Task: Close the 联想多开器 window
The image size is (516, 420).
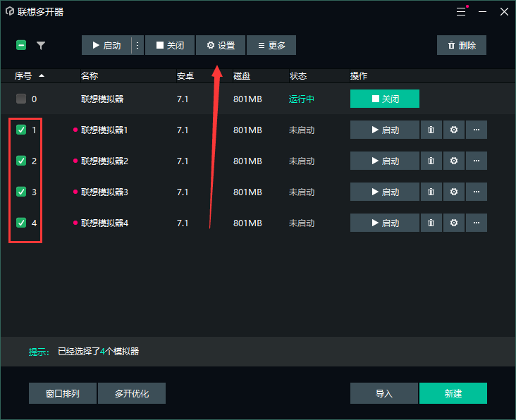Action: 504,12
